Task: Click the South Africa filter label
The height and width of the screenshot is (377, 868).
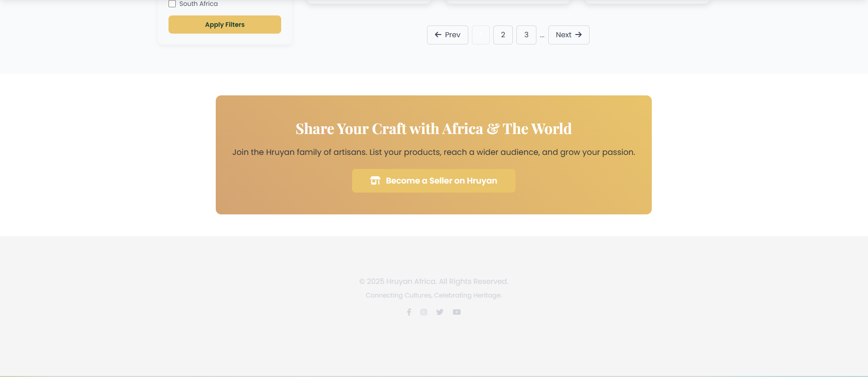Action: point(198,4)
